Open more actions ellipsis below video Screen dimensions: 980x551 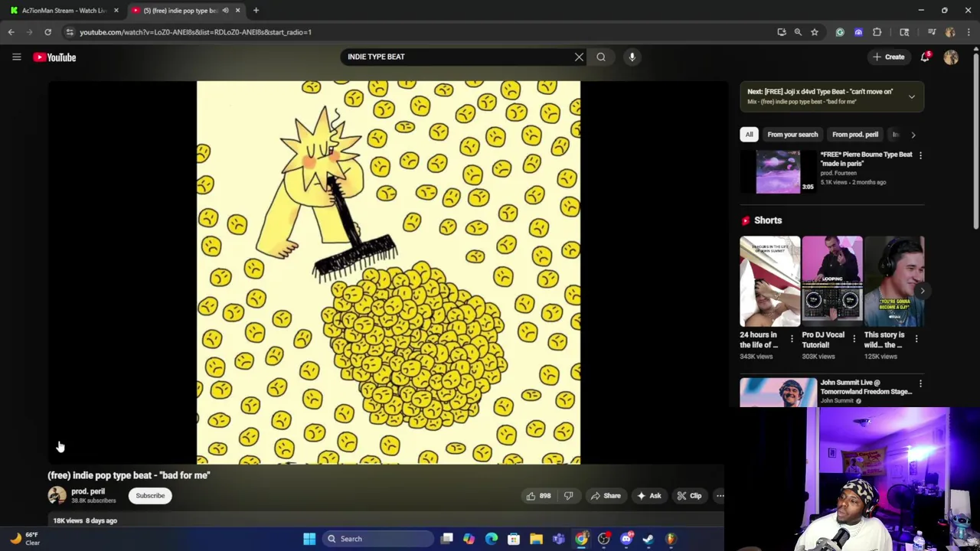pos(720,496)
